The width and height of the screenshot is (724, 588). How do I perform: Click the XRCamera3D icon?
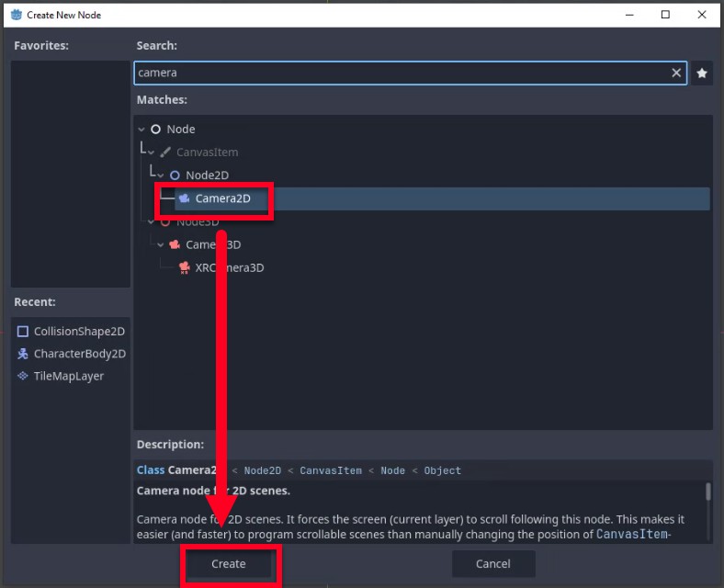(x=185, y=267)
